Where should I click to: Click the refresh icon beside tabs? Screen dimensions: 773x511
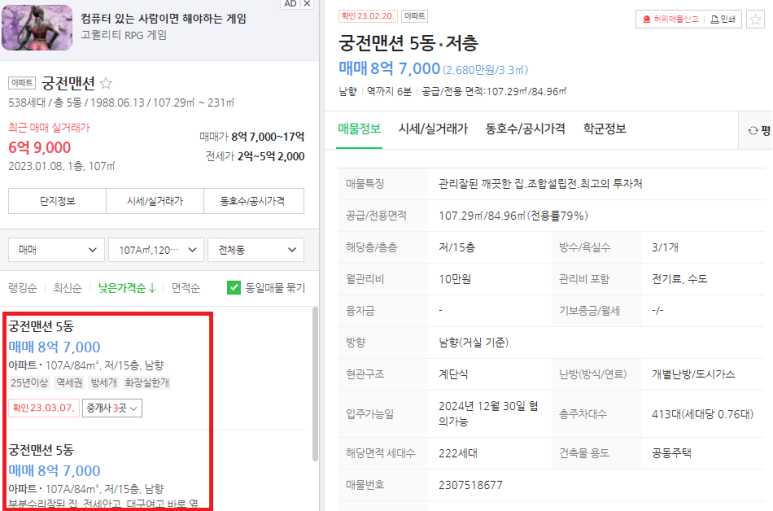click(x=753, y=131)
